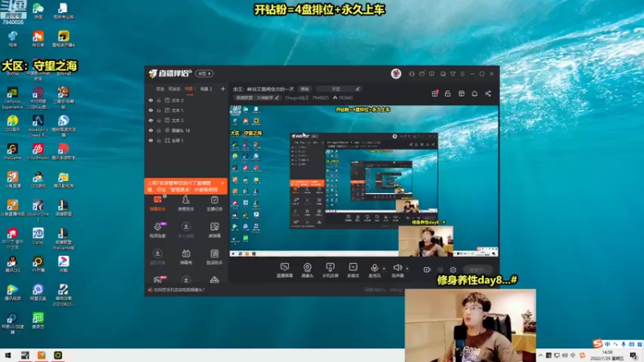Add a new scene with the plus button
Viewport: 644px width, 362px height.
coord(223,88)
